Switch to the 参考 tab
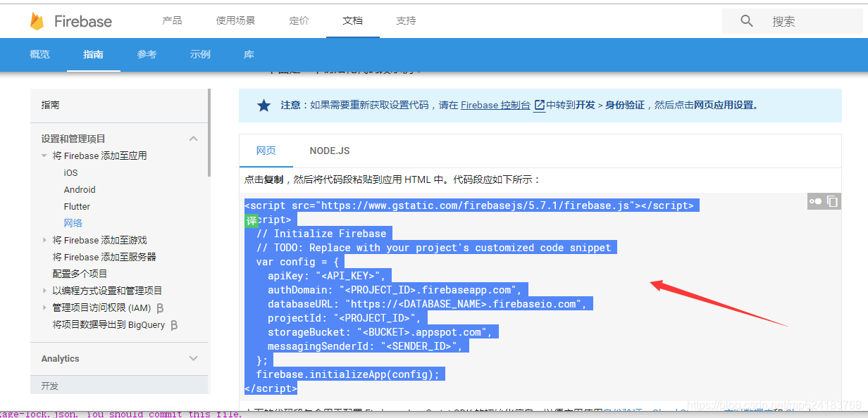 tap(147, 54)
